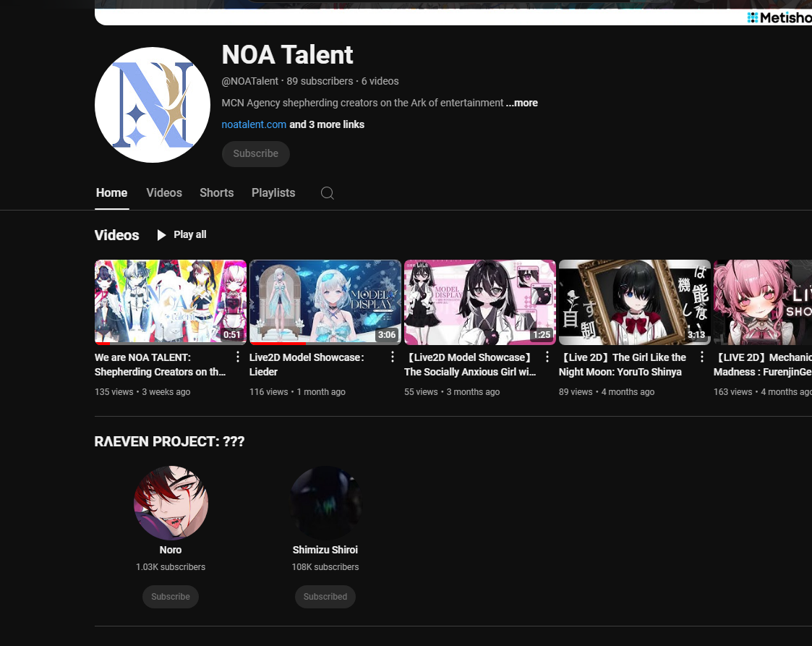Click '55 views • 3 months ago' text

pyautogui.click(x=452, y=391)
